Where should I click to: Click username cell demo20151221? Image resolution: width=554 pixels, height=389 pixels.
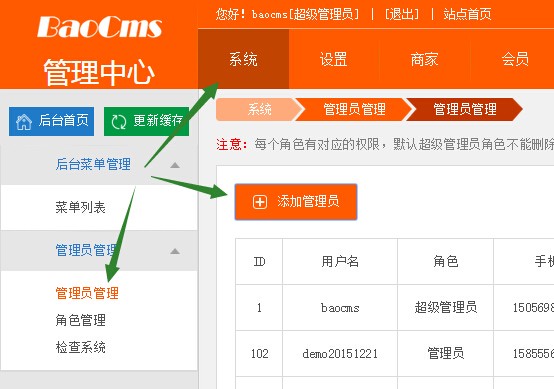(340, 354)
